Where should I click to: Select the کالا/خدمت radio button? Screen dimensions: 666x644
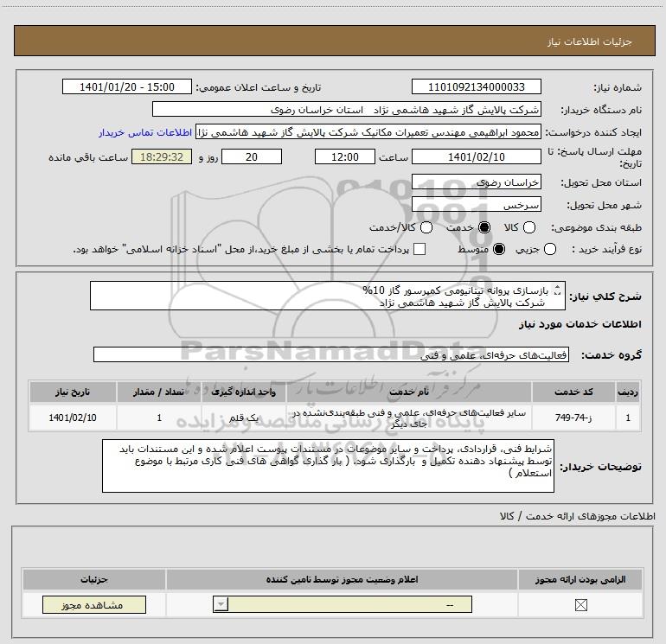[x=426, y=227]
